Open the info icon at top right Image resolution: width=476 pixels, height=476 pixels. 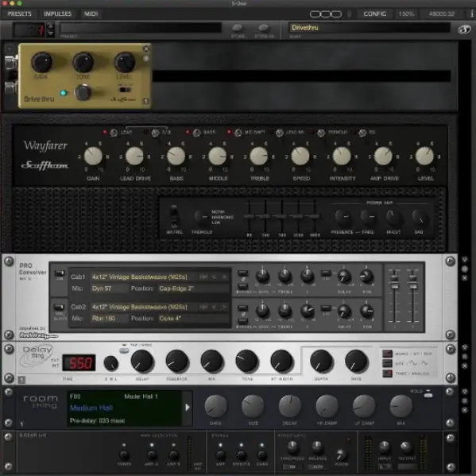pos(472,14)
